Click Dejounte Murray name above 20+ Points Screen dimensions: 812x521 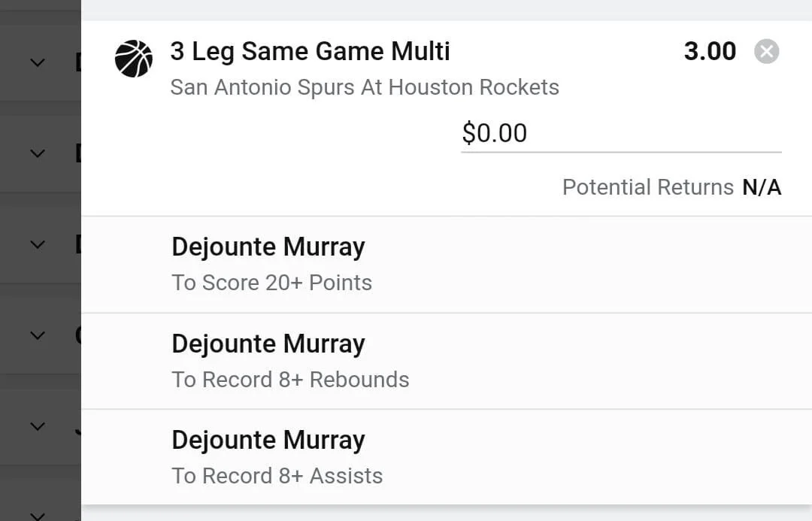268,247
